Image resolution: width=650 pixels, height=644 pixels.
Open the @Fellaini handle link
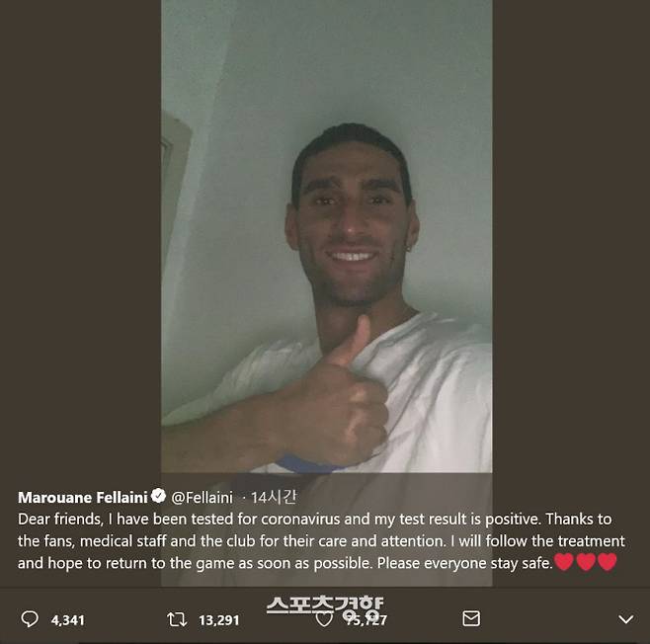[202, 497]
